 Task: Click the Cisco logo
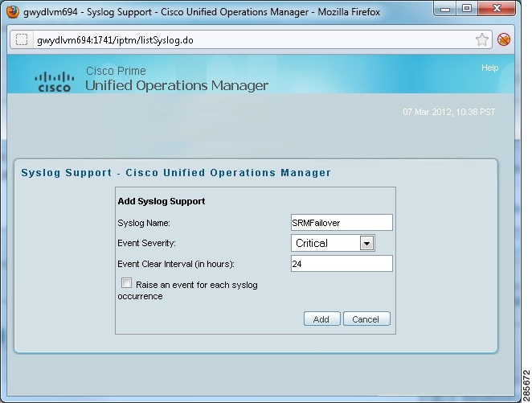tap(55, 81)
